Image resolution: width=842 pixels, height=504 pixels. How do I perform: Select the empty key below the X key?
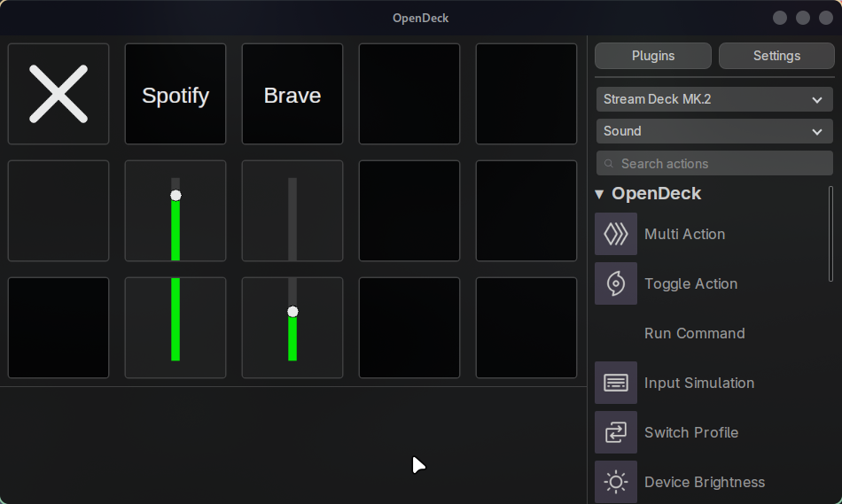(x=58, y=211)
